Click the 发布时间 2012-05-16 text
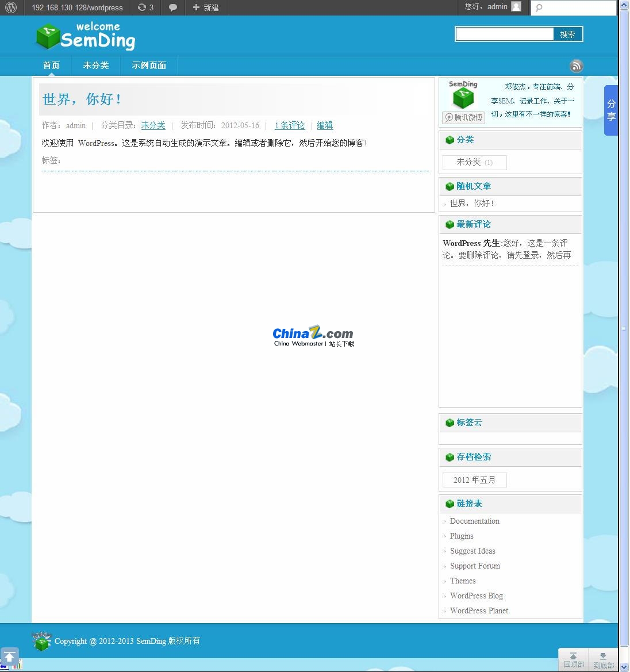 (220, 125)
